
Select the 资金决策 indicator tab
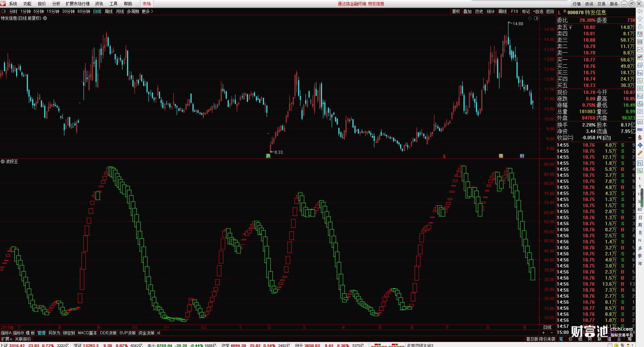(147, 333)
